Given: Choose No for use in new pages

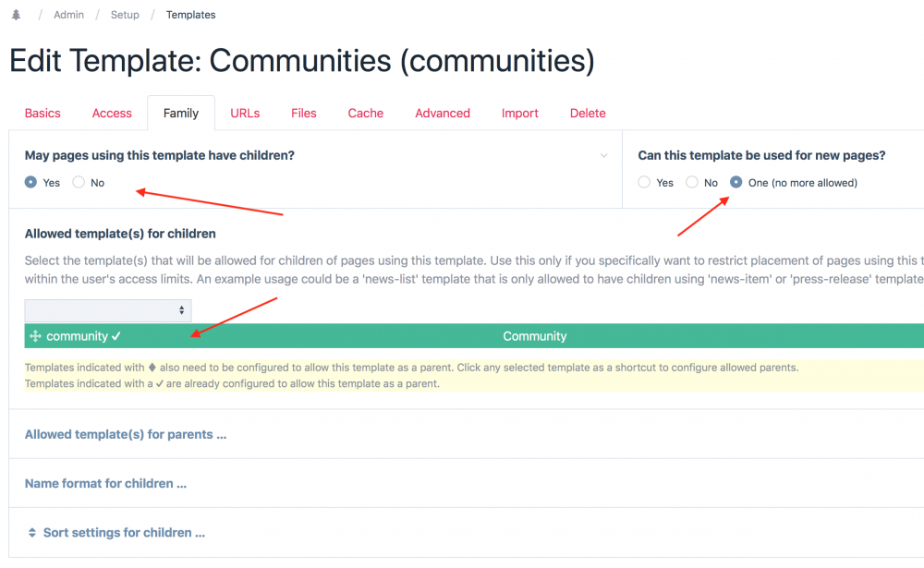Looking at the screenshot, I should point(692,183).
